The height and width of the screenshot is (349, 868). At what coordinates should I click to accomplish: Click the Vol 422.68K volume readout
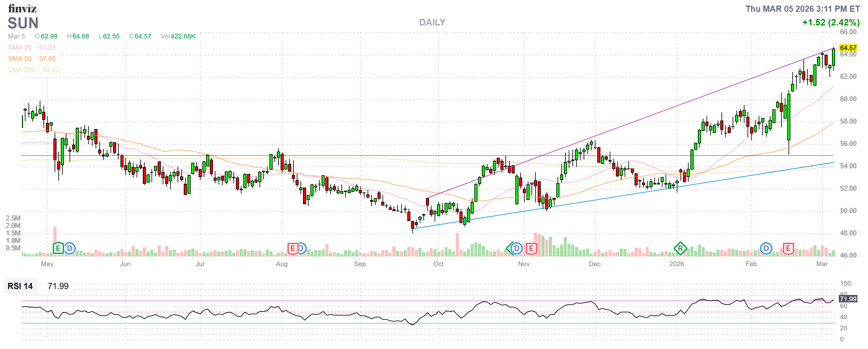point(178,36)
